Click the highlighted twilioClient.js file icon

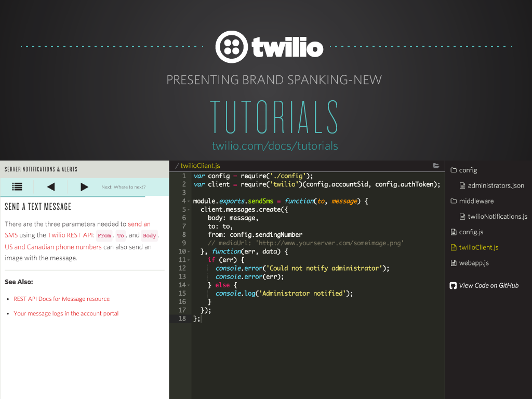[x=453, y=247]
